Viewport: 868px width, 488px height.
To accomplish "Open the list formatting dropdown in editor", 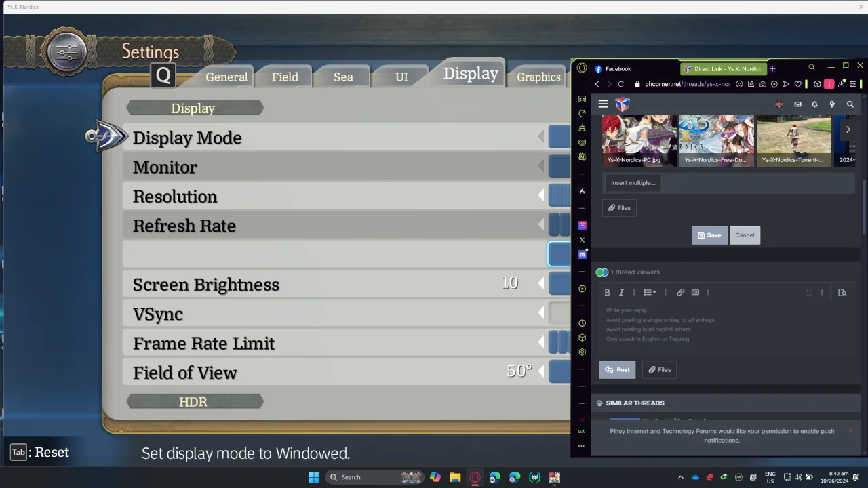I will [x=650, y=292].
